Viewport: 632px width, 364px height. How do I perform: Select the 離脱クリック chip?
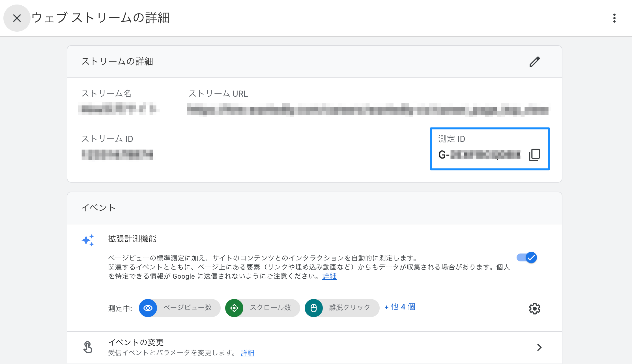pyautogui.click(x=350, y=308)
